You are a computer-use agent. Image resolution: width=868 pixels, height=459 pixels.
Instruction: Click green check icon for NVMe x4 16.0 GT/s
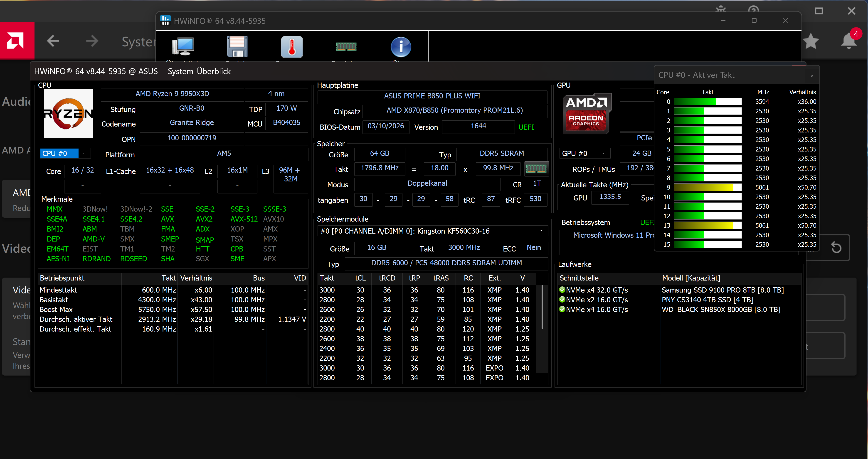[x=562, y=309]
